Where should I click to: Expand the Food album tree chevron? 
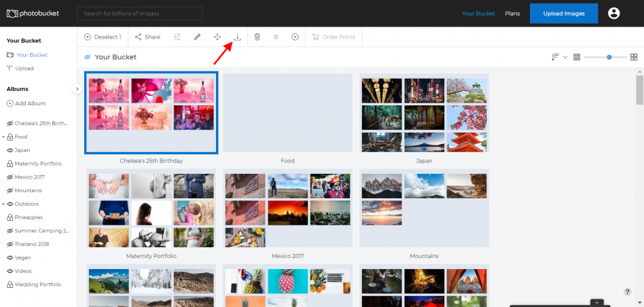pos(3,137)
